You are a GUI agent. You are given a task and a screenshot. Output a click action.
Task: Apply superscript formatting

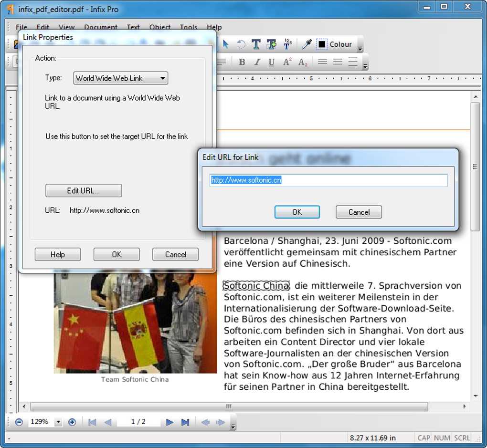pyautogui.click(x=287, y=62)
